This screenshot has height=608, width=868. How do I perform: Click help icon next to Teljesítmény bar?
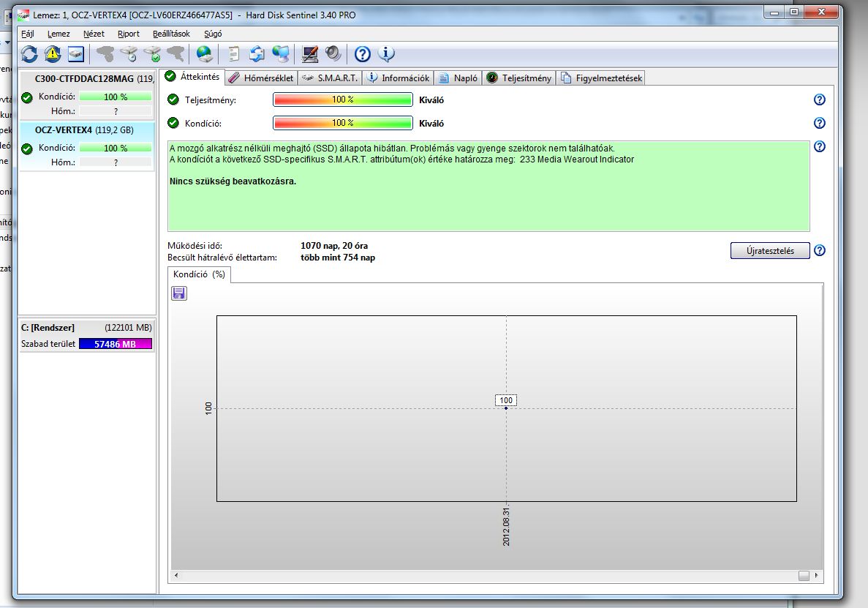tap(819, 100)
